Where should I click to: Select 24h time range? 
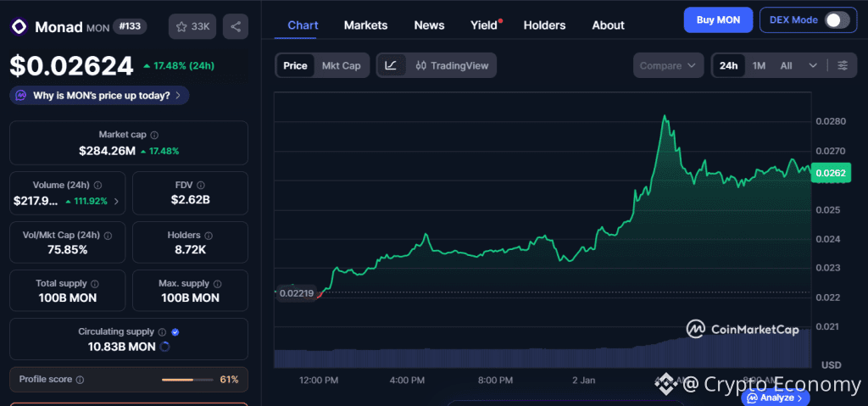pos(728,65)
